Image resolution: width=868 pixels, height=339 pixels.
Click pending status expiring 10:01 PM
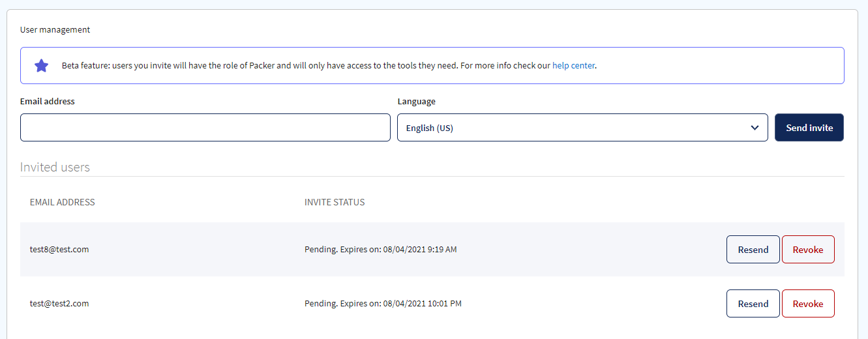pyautogui.click(x=383, y=303)
